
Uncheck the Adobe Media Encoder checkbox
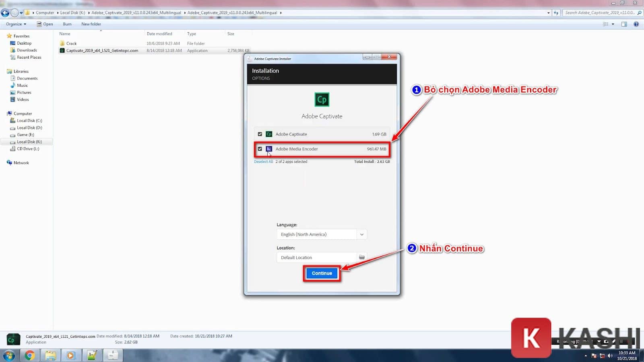point(260,149)
